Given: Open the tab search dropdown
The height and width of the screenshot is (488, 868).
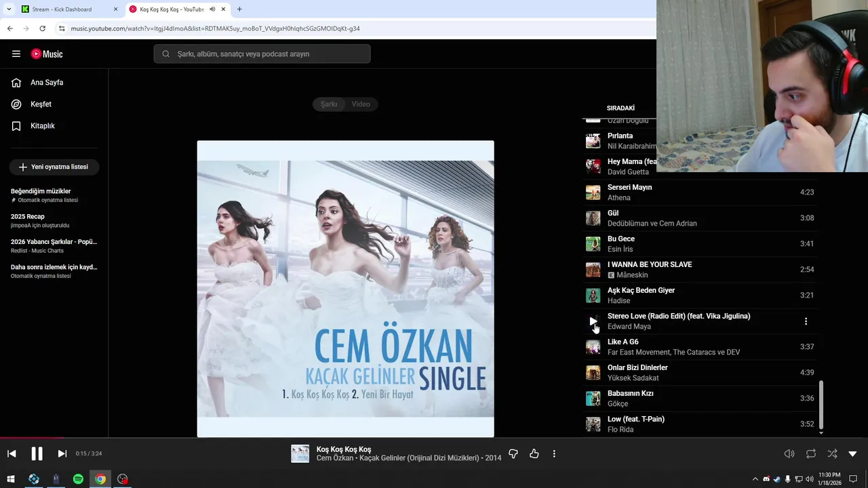Looking at the screenshot, I should click(8, 9).
